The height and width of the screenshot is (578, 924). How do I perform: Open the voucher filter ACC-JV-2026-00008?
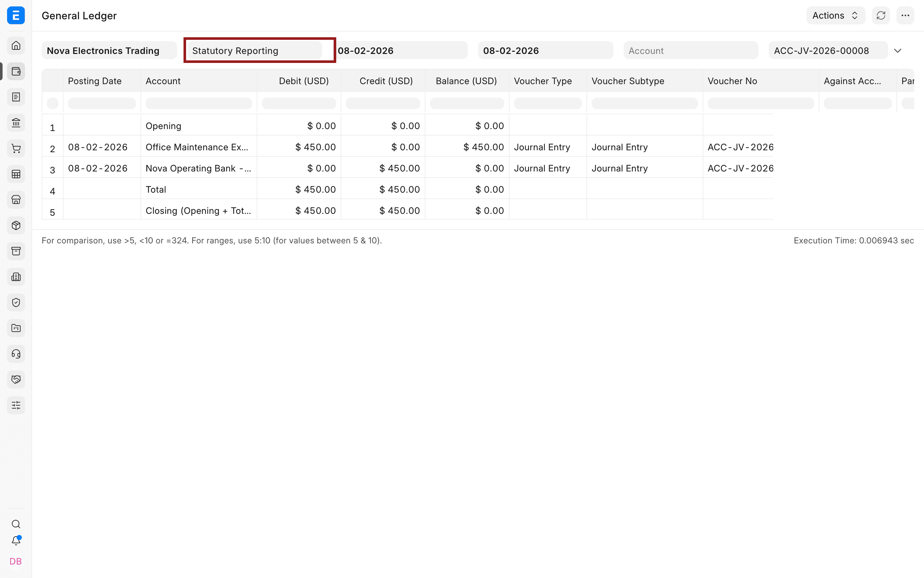(828, 50)
